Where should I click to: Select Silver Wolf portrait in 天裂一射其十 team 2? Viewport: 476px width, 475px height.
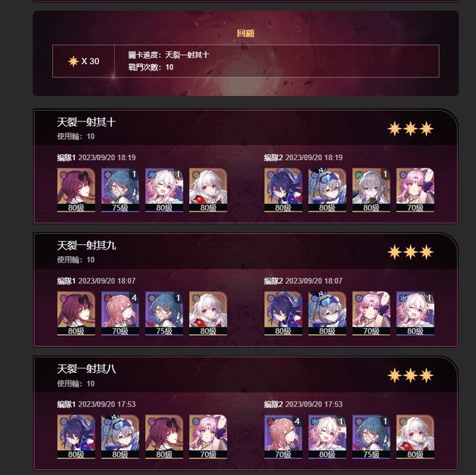pyautogui.click(x=327, y=190)
